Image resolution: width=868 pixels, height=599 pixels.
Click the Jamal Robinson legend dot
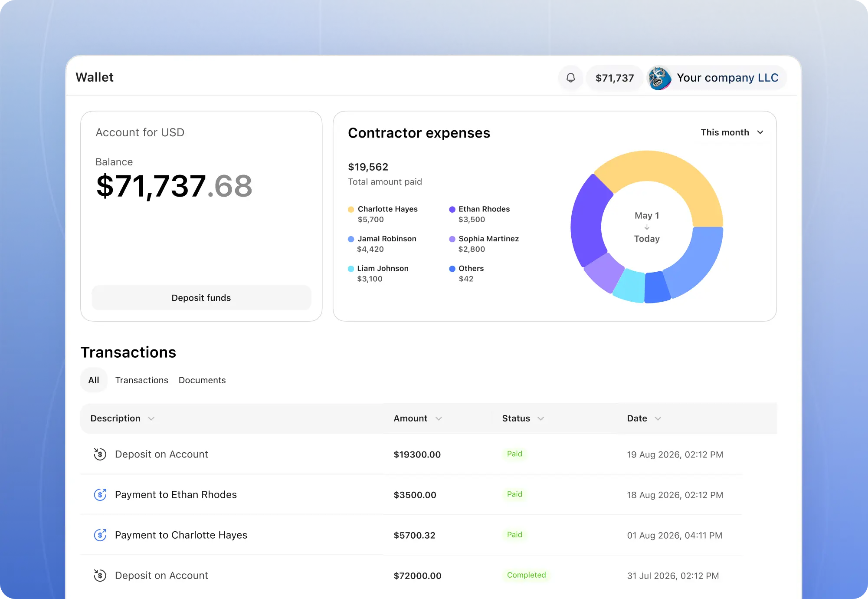(351, 239)
